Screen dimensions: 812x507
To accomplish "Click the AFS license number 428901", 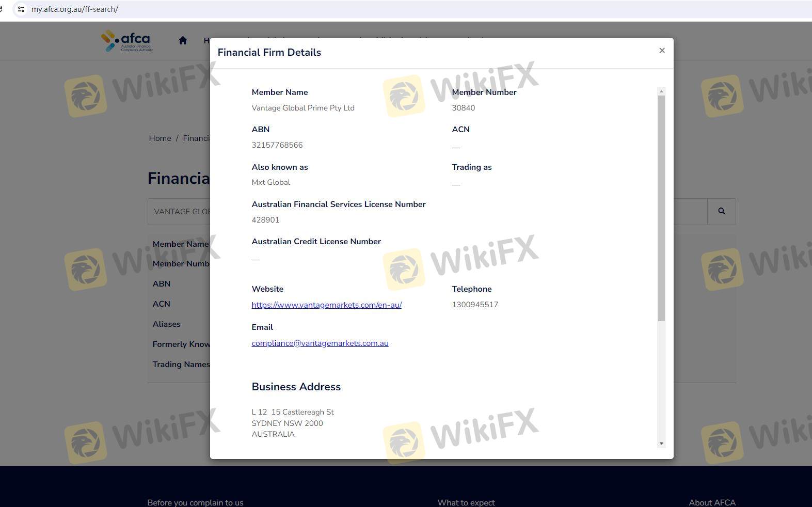I will (x=265, y=220).
